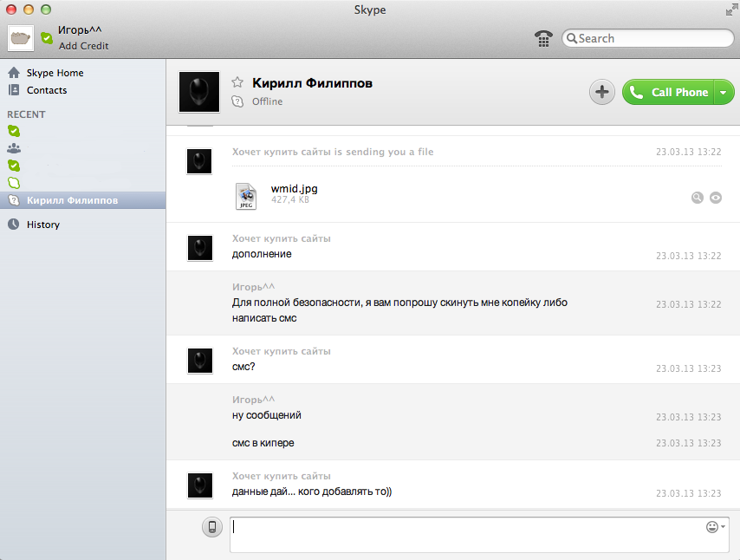Viewport: 740px width, 560px height.
Task: Open the Call Phone dropdown arrow
Action: pos(724,92)
